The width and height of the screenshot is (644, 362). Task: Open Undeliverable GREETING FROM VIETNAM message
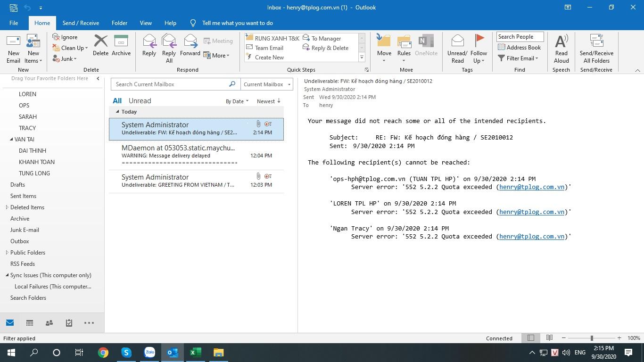(x=196, y=181)
